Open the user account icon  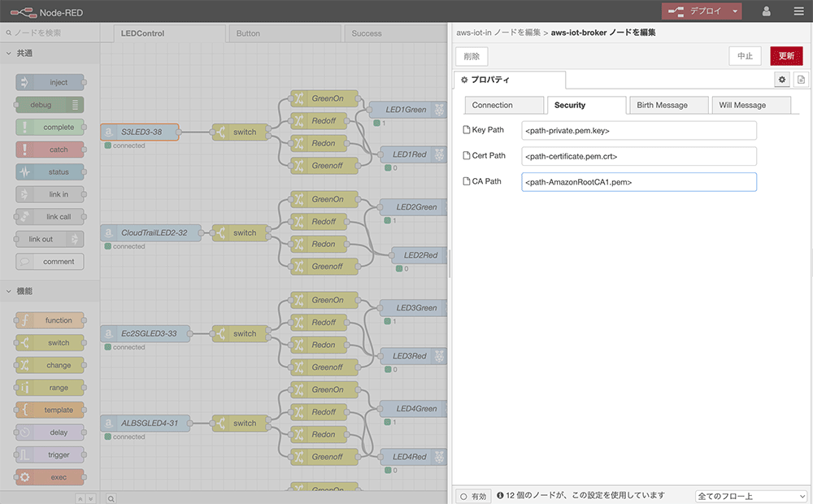766,11
